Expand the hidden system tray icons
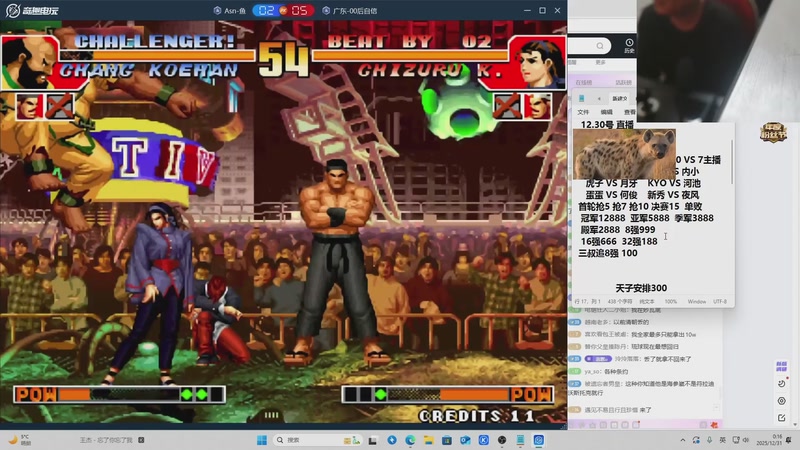This screenshot has height=450, width=800. (x=683, y=440)
